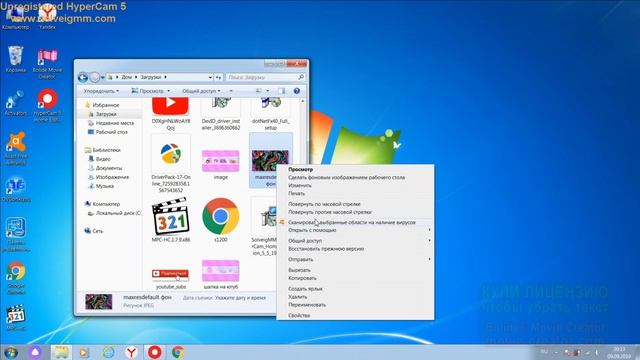Choose 'Повернуть против часовой стрелки'
This screenshot has height=360, width=640.
[330, 212]
